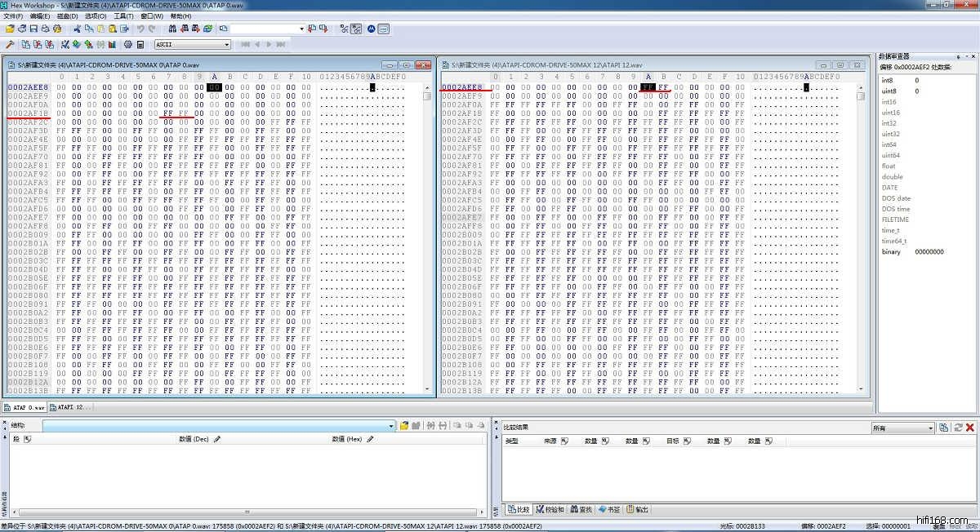The width and height of the screenshot is (980, 532).
Task: Expand the 结构 structure dropdown
Action: (393, 426)
